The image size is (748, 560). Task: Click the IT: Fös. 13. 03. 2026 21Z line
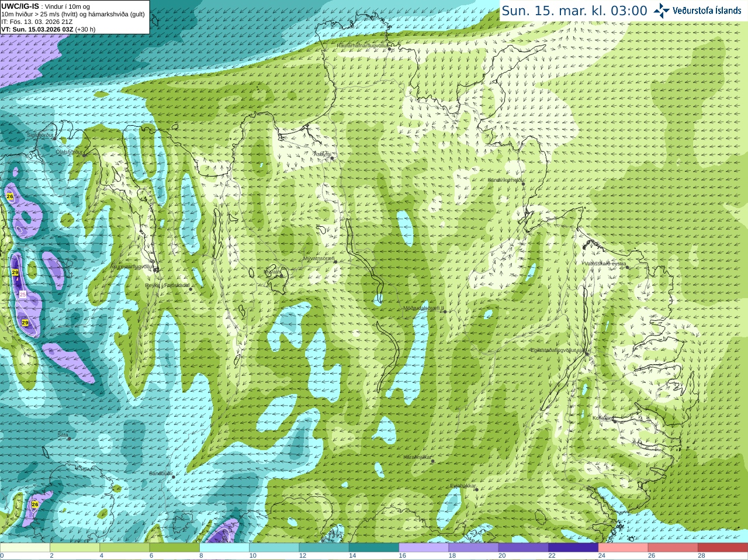coord(37,22)
